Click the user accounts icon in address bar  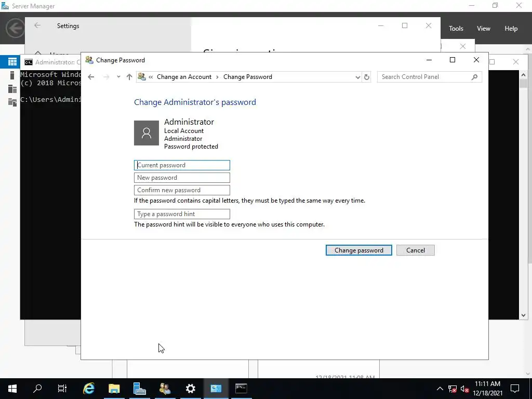(x=142, y=77)
